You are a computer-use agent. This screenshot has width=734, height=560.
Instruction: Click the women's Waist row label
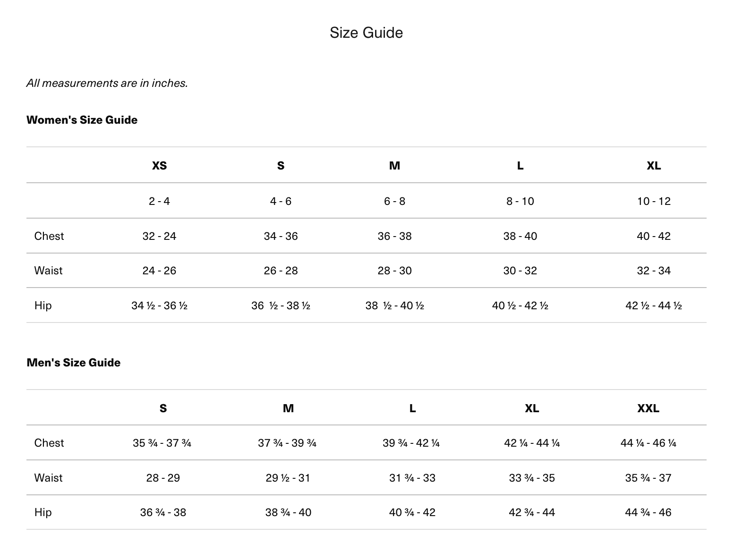pyautogui.click(x=48, y=271)
